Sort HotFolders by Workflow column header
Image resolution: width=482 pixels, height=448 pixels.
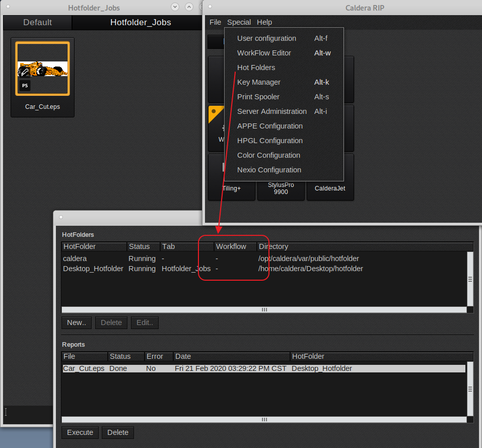tap(231, 246)
